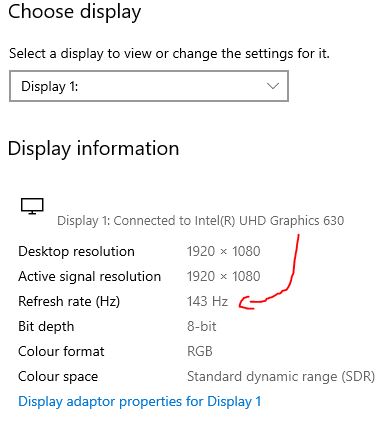
Task: Click the desktop resolution 1920 × 1080 value
Action: 223,251
